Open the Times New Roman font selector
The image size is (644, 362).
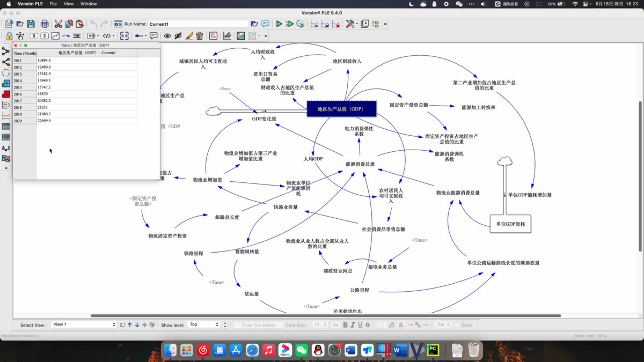tap(258, 324)
